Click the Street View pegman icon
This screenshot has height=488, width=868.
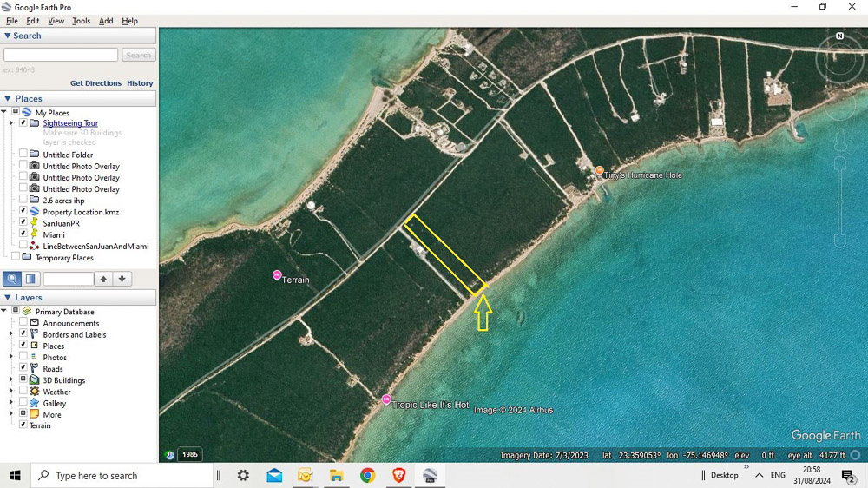(839, 141)
